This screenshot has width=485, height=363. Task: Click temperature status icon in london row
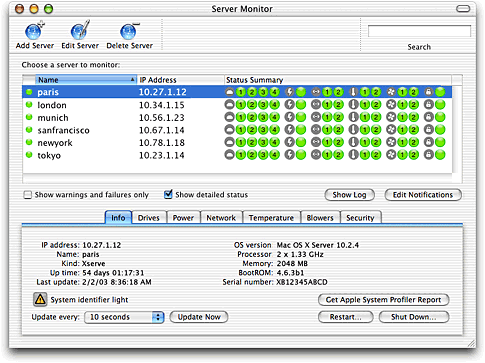tap(354, 105)
